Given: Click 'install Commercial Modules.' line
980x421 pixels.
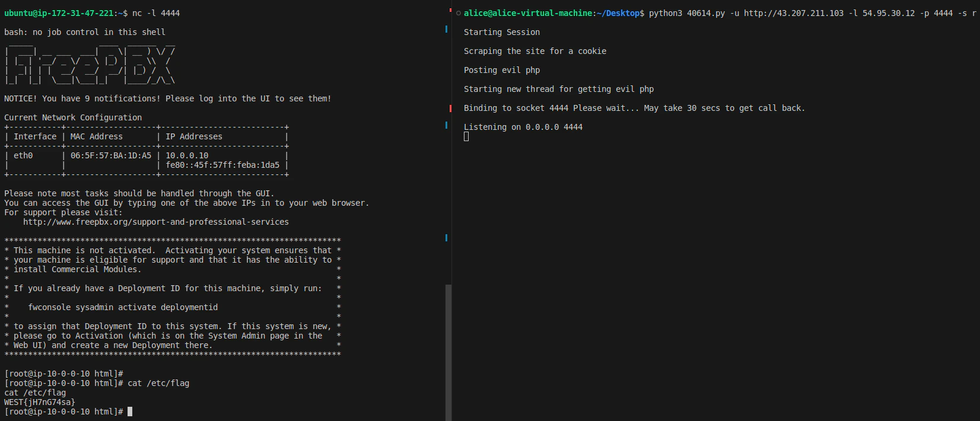Looking at the screenshot, I should (x=78, y=269).
